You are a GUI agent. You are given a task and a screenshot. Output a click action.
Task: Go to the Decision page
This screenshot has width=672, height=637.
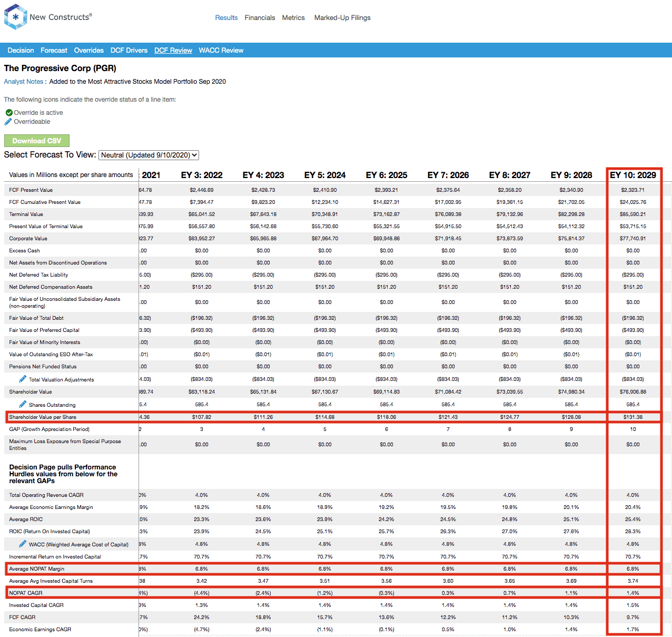tap(21, 50)
